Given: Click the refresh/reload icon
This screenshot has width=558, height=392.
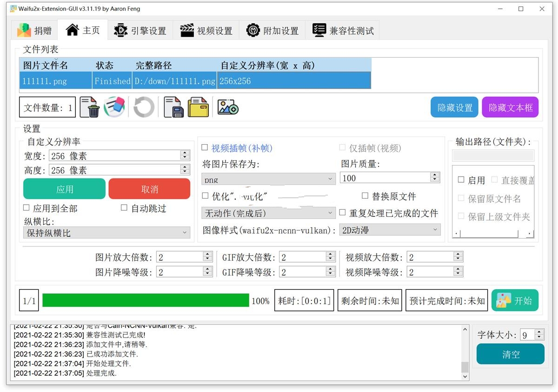Looking at the screenshot, I should pos(143,107).
